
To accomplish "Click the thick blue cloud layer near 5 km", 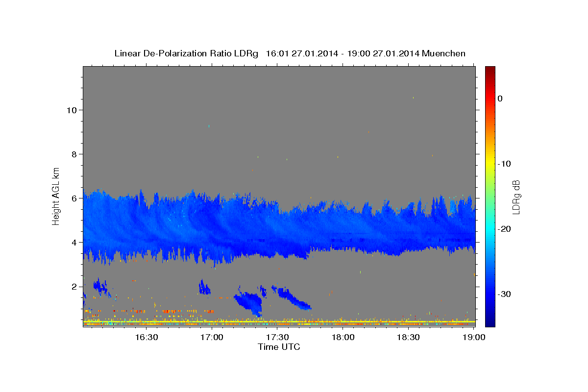I will [x=279, y=228].
